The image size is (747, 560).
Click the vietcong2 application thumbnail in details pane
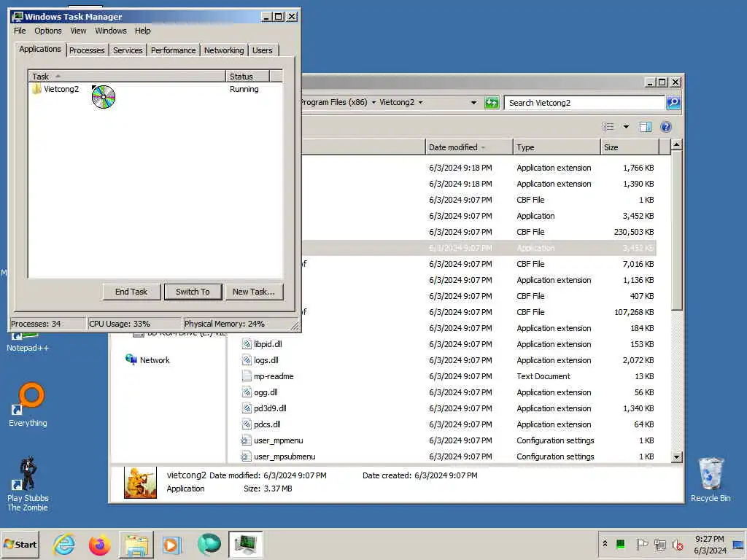140,483
